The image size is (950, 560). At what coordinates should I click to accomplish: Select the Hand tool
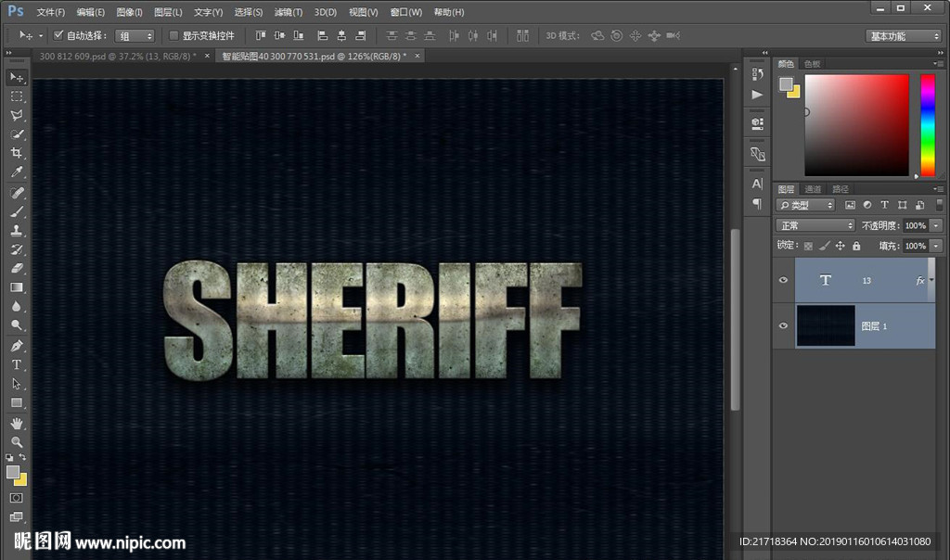(17, 423)
